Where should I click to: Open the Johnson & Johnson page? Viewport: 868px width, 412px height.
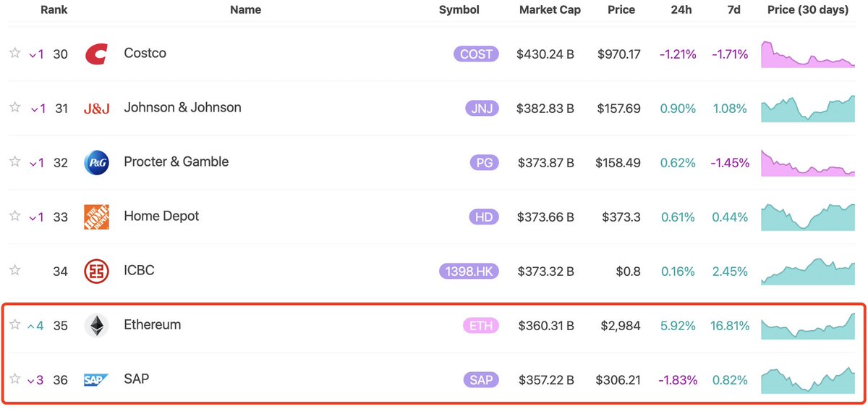(x=182, y=107)
